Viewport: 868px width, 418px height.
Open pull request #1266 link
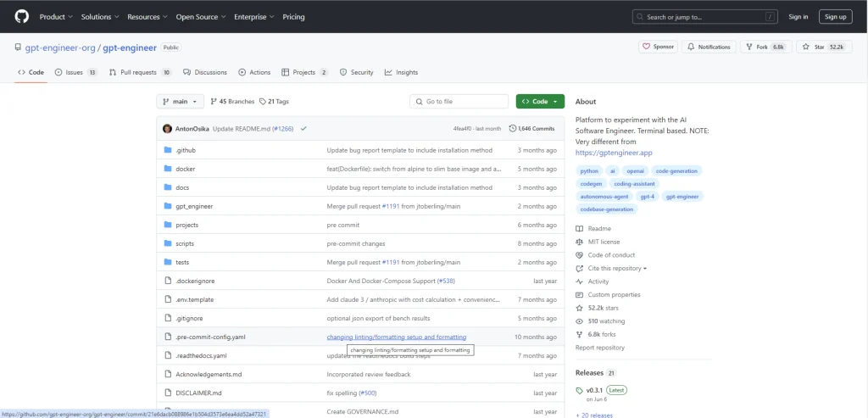point(283,128)
